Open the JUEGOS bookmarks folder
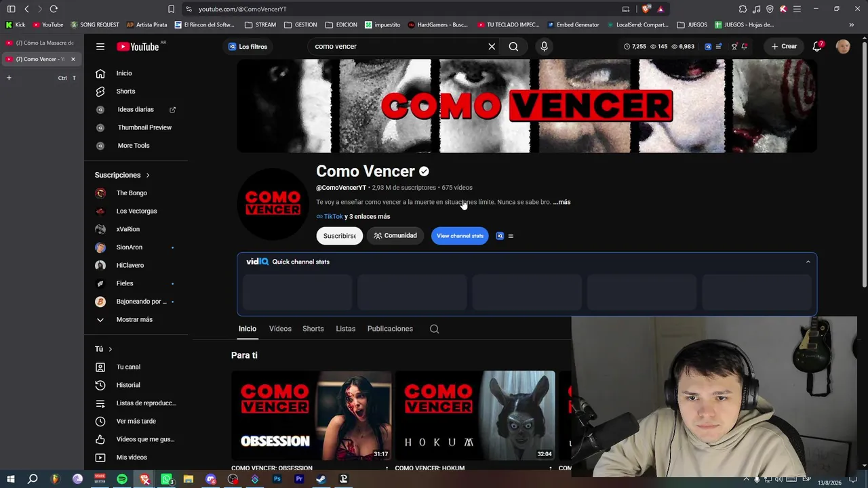The height and width of the screenshot is (488, 868). click(x=692, y=25)
